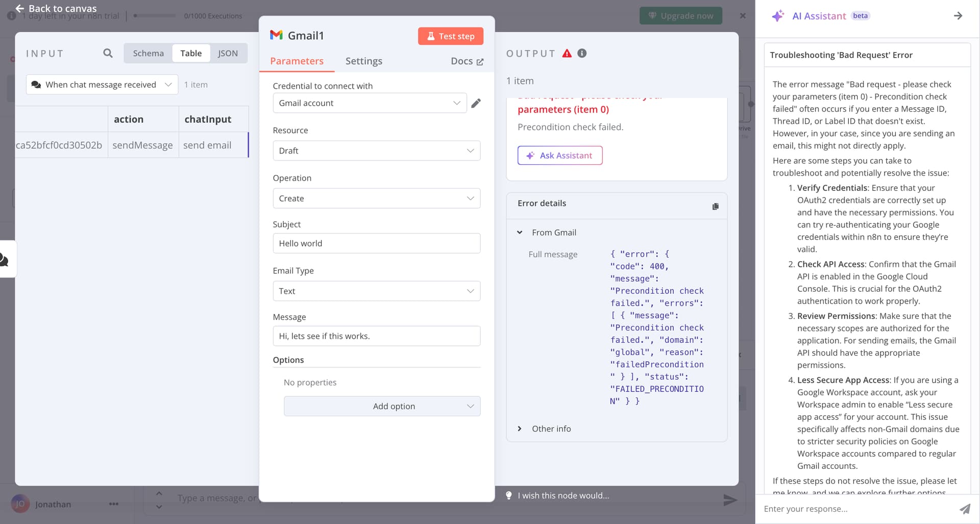Screen dimensions: 980x524
Task: Open chat bubble icon on left edge
Action: 4,260
